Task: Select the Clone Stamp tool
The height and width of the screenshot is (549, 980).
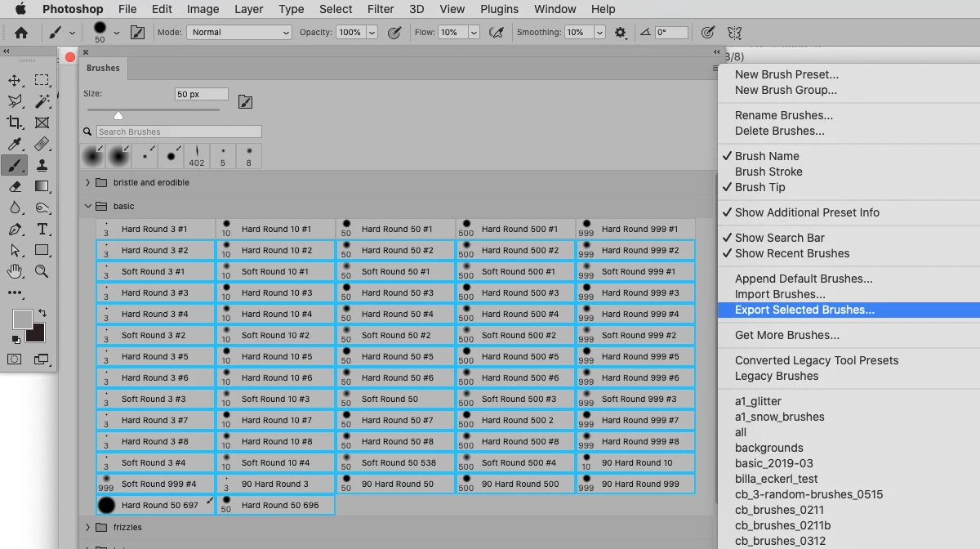Action: pyautogui.click(x=42, y=166)
